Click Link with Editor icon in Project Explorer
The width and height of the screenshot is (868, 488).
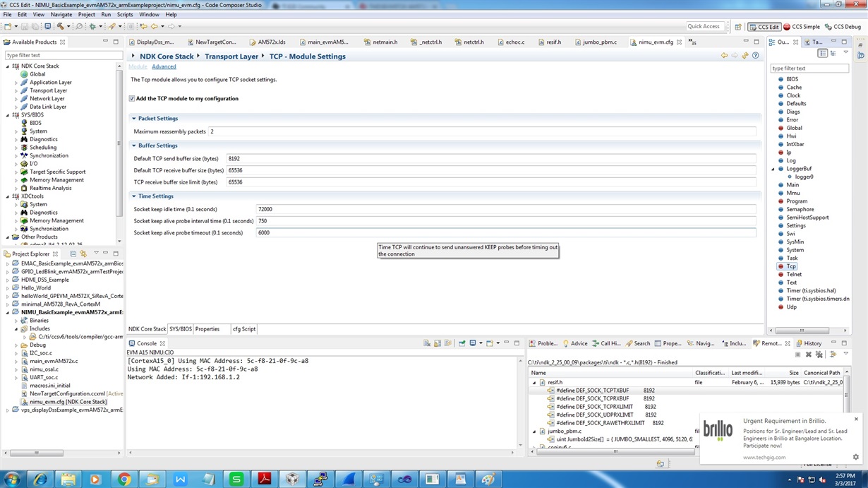(x=83, y=254)
